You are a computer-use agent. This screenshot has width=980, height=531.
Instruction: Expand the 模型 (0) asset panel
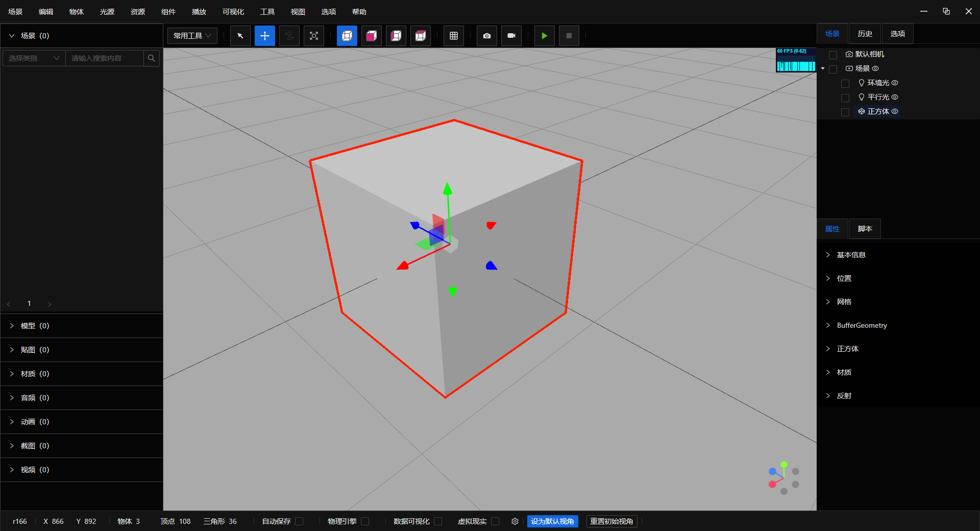pyautogui.click(x=35, y=326)
